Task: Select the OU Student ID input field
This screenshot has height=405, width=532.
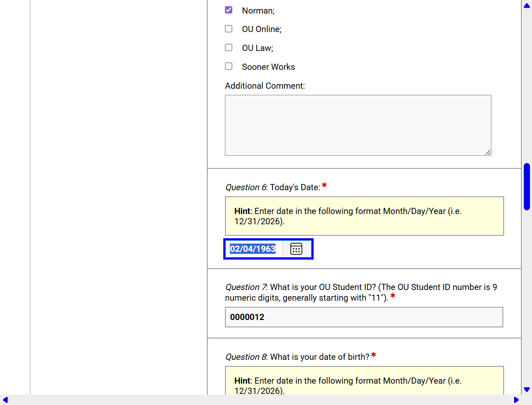Action: pyautogui.click(x=364, y=317)
